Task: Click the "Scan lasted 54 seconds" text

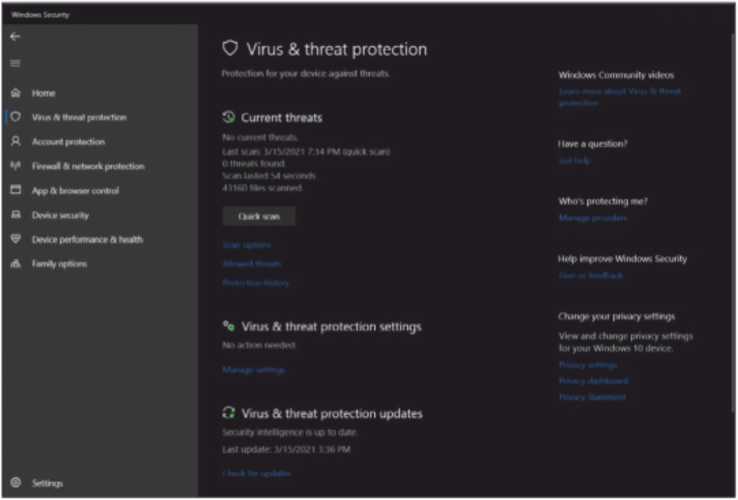Action: 269,176
